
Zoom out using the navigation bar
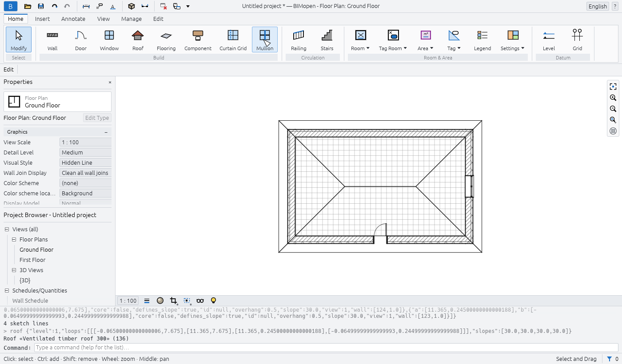[x=613, y=109]
